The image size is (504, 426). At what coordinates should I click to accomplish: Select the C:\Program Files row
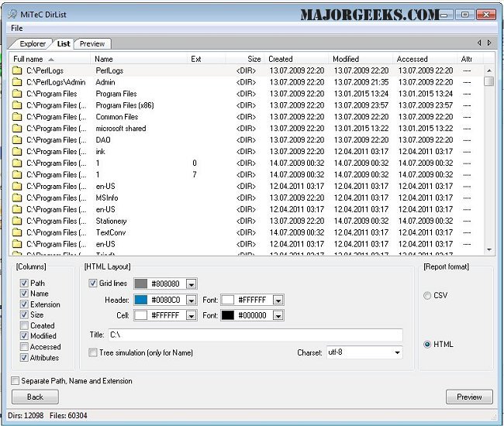coord(247,94)
